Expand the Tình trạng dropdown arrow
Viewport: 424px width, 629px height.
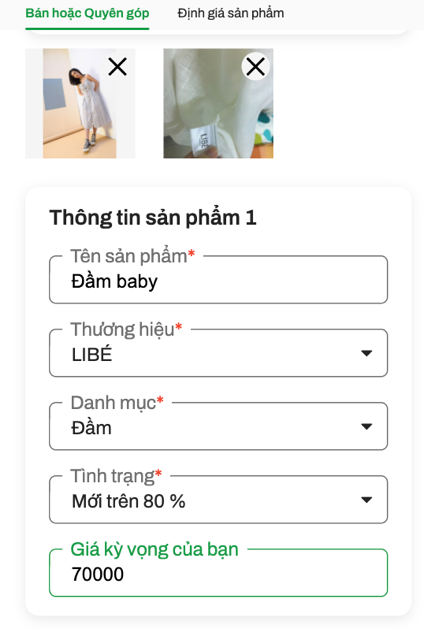click(366, 500)
